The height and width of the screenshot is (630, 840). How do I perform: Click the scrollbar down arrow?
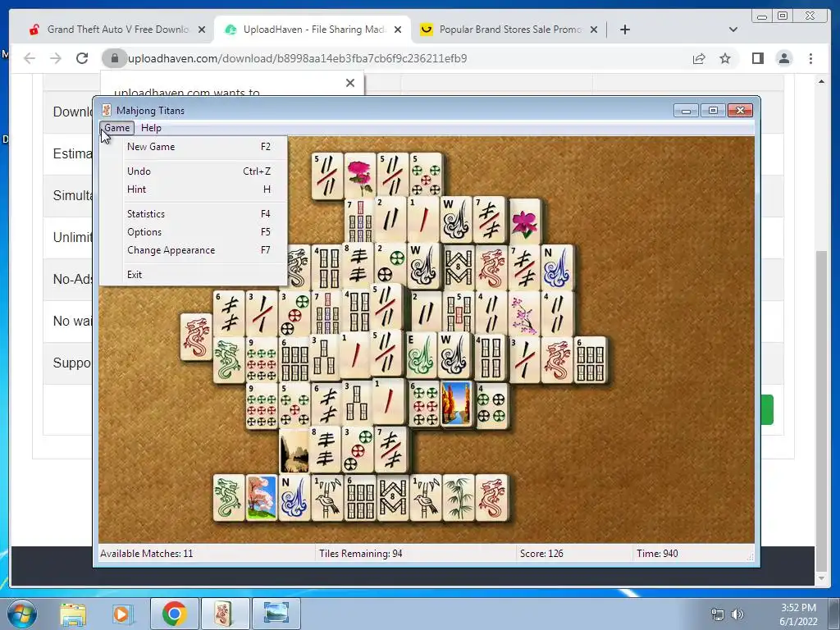click(x=820, y=578)
